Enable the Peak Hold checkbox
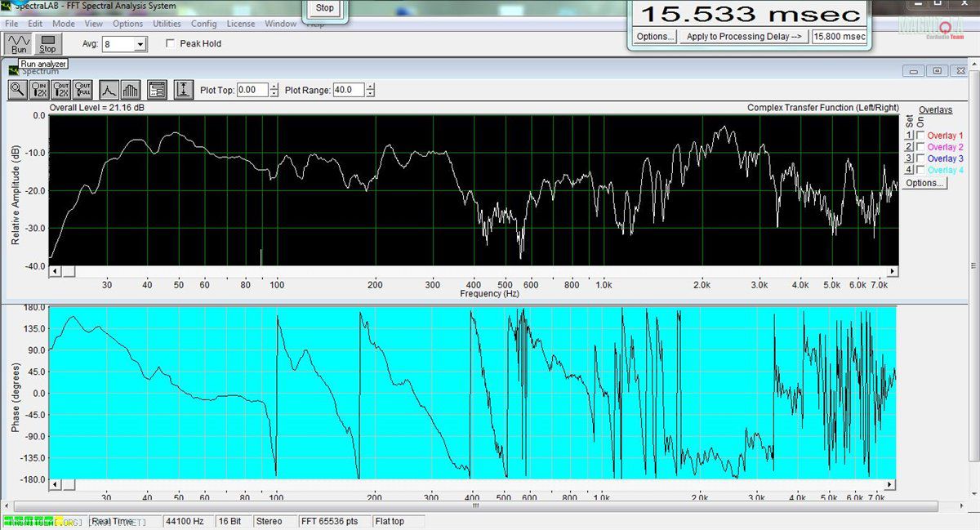Viewport: 980px width, 530px height. coord(171,44)
